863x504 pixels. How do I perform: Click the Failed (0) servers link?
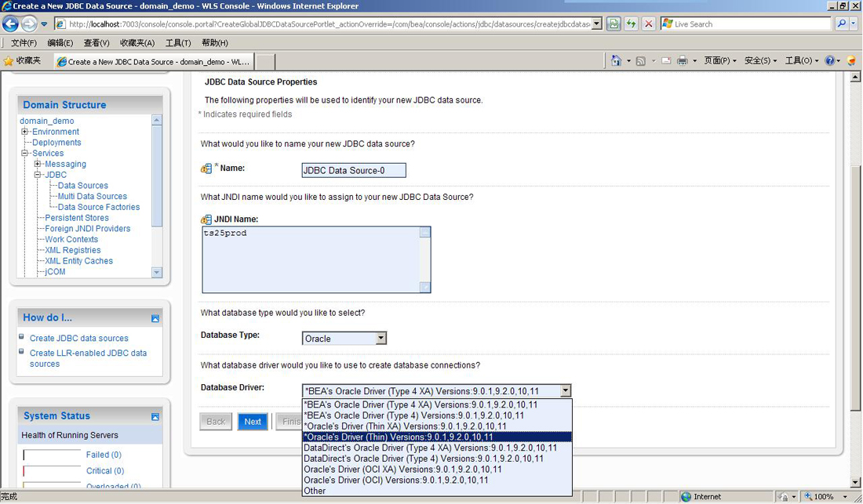(104, 455)
